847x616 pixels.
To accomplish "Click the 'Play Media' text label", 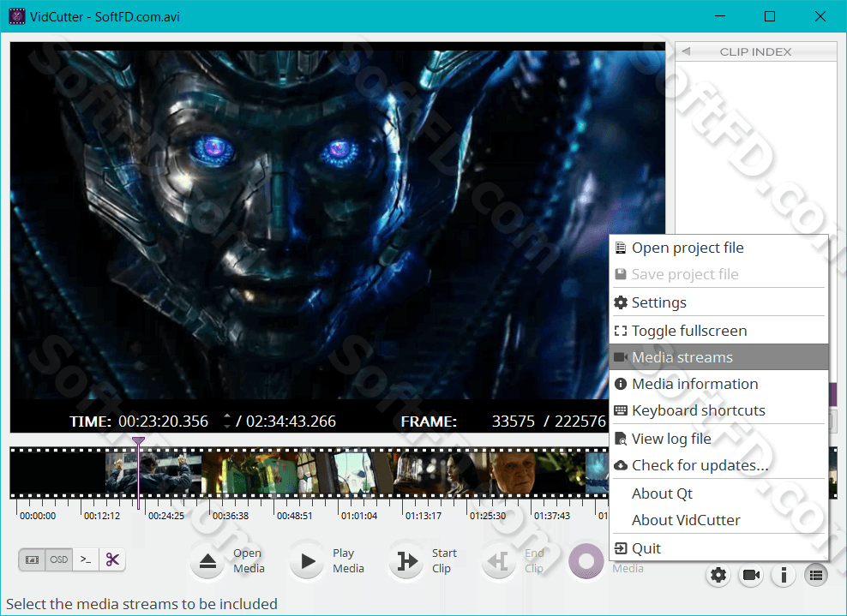I will pyautogui.click(x=348, y=560).
